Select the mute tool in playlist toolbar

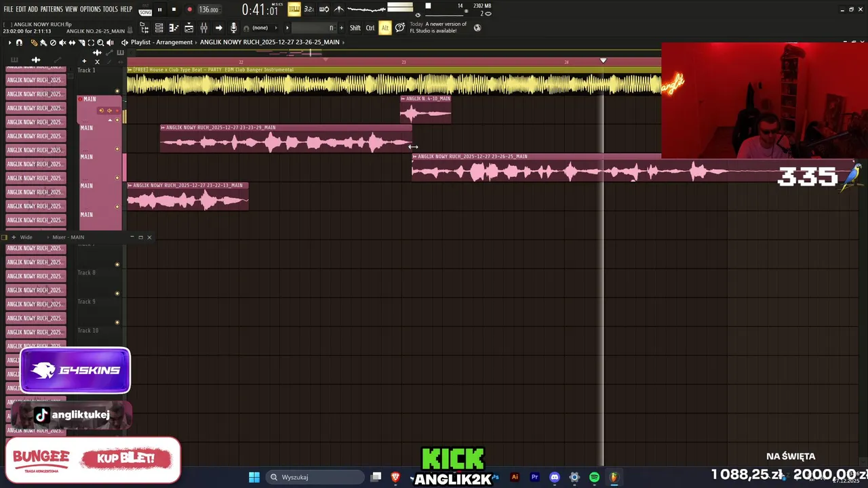pyautogui.click(x=62, y=43)
